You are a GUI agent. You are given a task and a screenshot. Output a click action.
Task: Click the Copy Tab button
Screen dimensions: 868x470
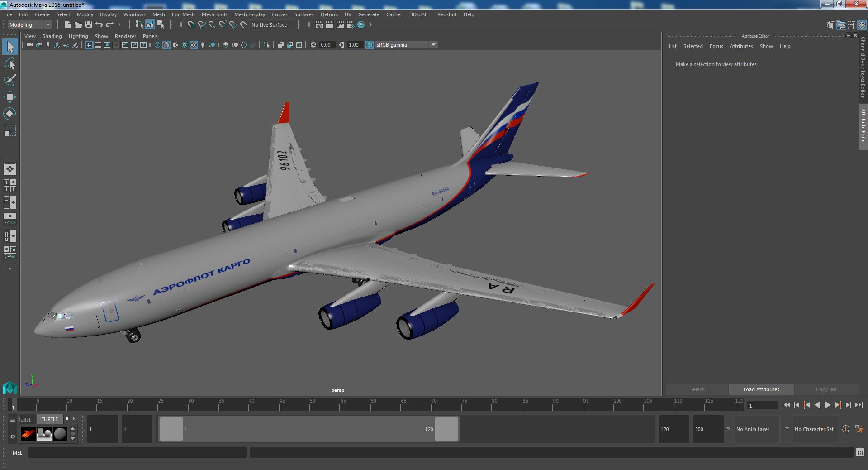pyautogui.click(x=826, y=389)
